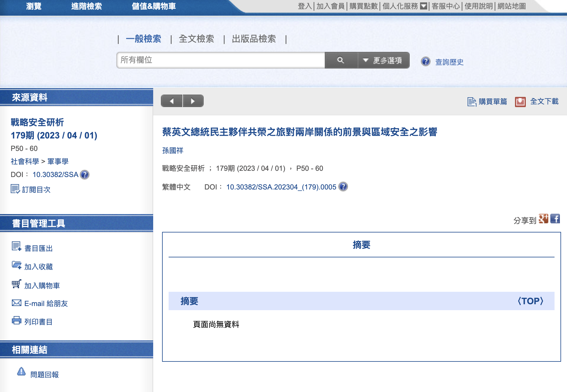Click the 問題回報 warning icon
Image resolution: width=567 pixels, height=392 pixels.
coord(21,372)
